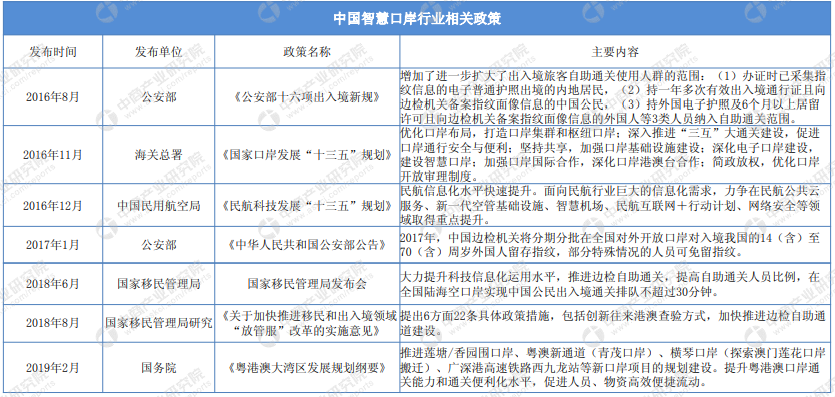Click the 中国民用航空局 cell

point(158,205)
